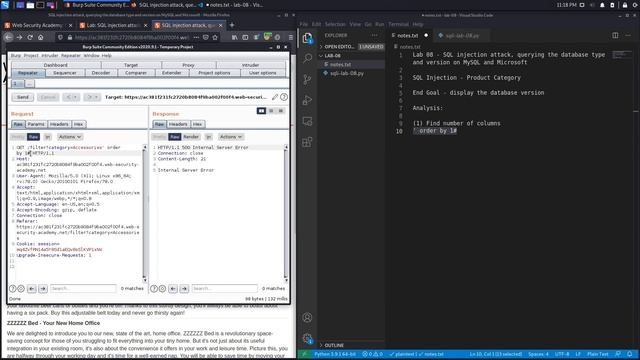The width and height of the screenshot is (640, 360).
Task: Click UTF-8 encoding in status bar
Action: point(562,354)
